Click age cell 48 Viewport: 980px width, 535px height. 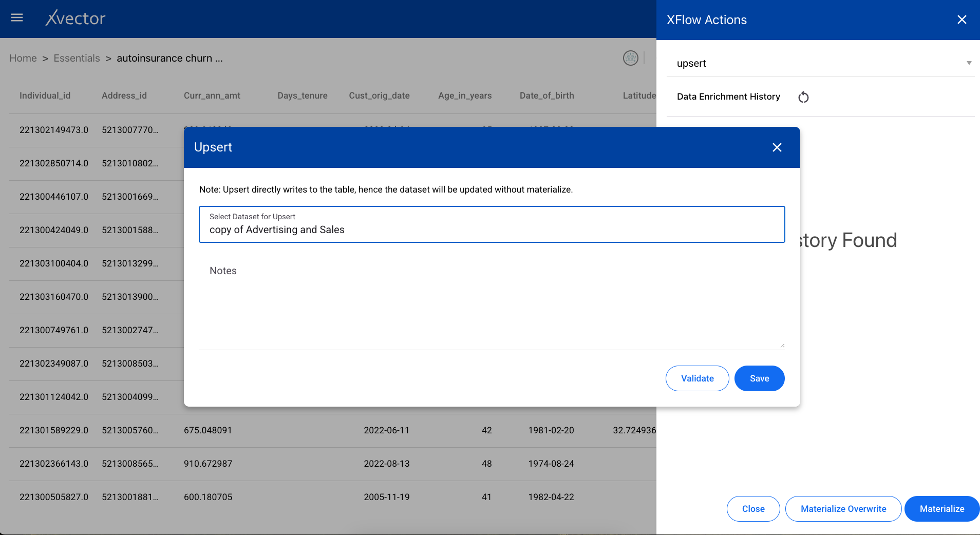(x=487, y=464)
